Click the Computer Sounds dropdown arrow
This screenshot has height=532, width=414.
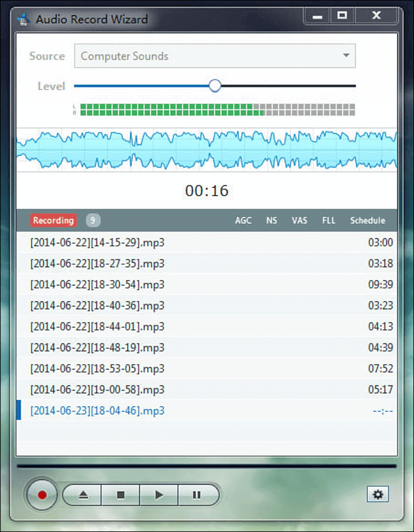point(346,56)
